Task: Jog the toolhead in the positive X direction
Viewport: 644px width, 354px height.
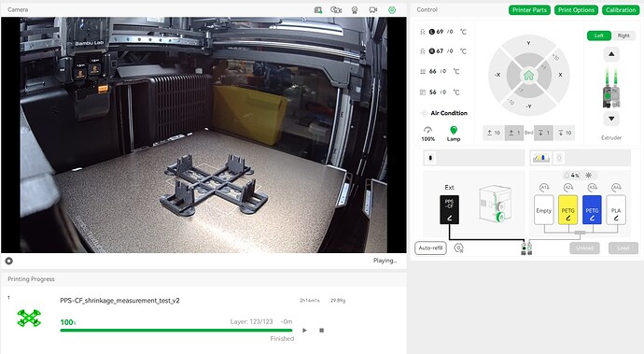Action: 560,75
